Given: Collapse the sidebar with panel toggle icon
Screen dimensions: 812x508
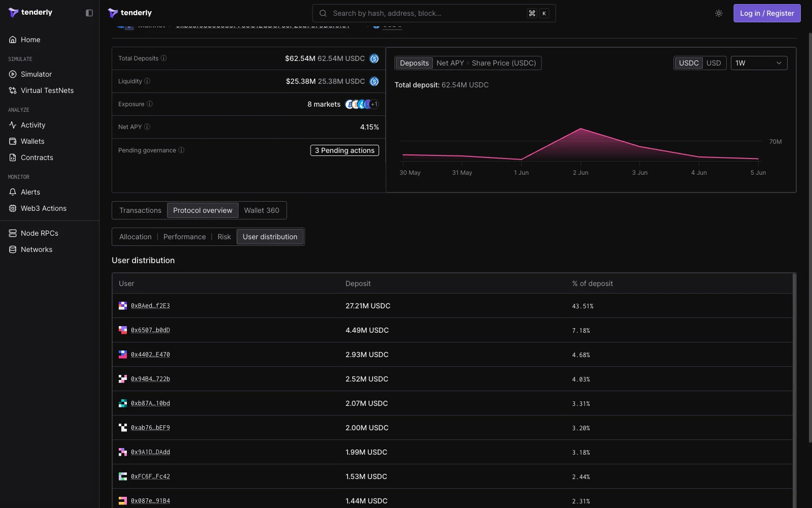Looking at the screenshot, I should [x=89, y=13].
